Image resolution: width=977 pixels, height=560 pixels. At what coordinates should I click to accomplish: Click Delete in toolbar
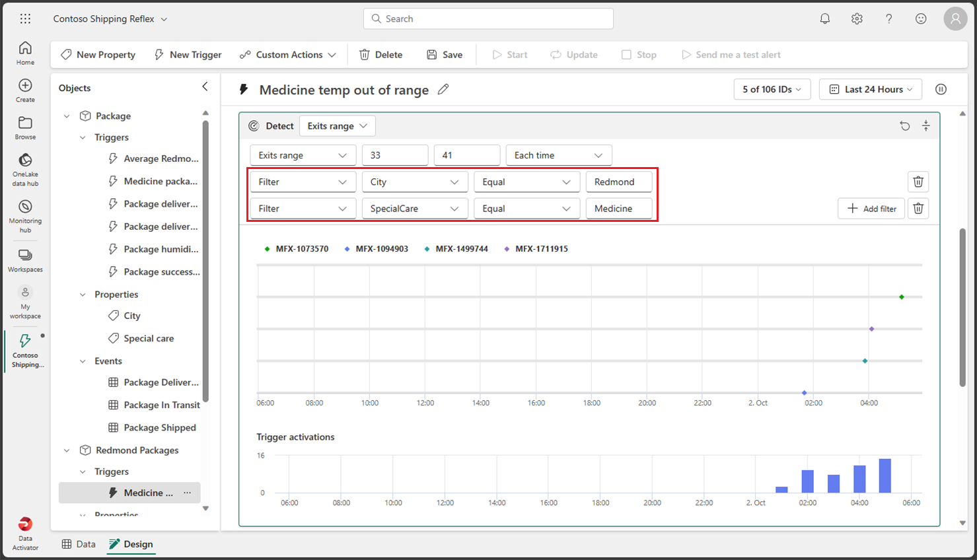[x=380, y=55]
